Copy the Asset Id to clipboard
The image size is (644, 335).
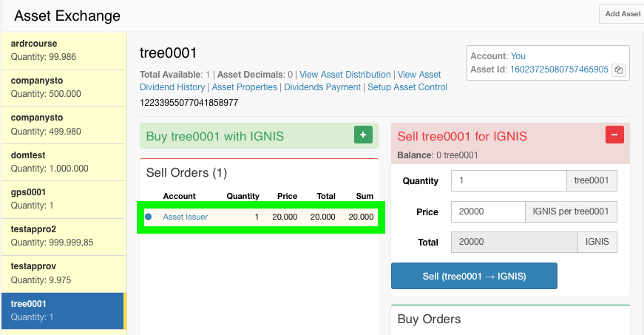(x=620, y=70)
